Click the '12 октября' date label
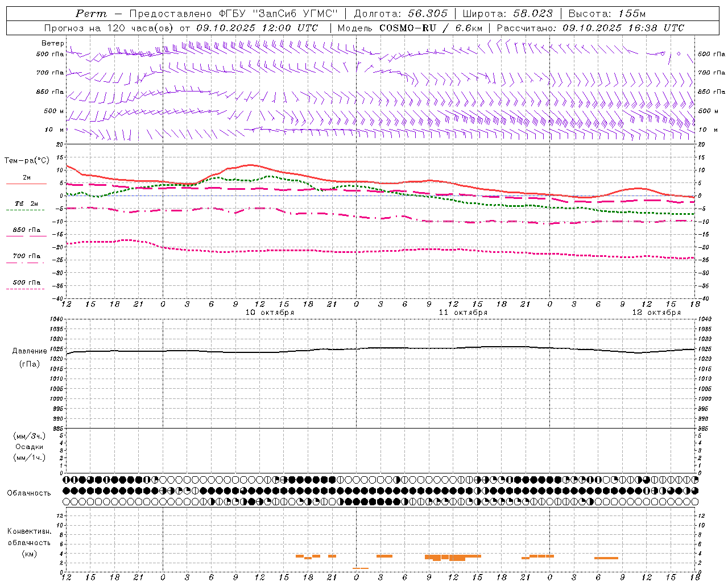The height and width of the screenshot is (582, 728). click(x=656, y=312)
